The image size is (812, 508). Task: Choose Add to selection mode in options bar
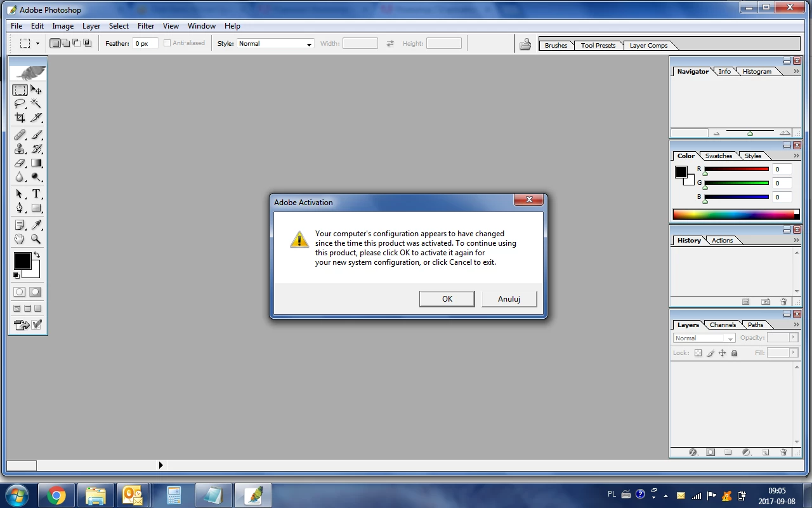coord(66,43)
